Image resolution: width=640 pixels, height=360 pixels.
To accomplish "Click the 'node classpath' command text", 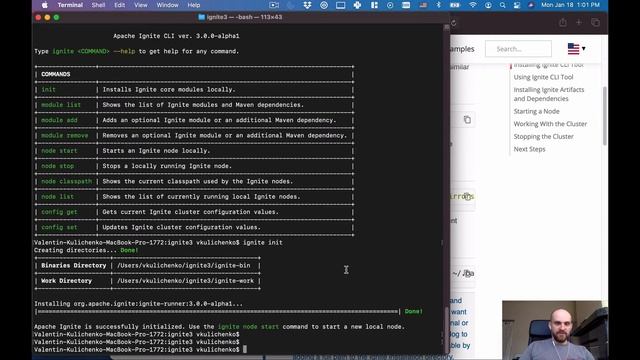I will coord(67,181).
